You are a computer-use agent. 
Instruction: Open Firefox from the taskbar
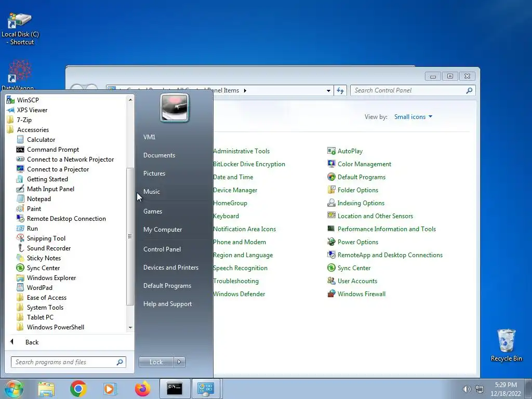[x=142, y=389]
